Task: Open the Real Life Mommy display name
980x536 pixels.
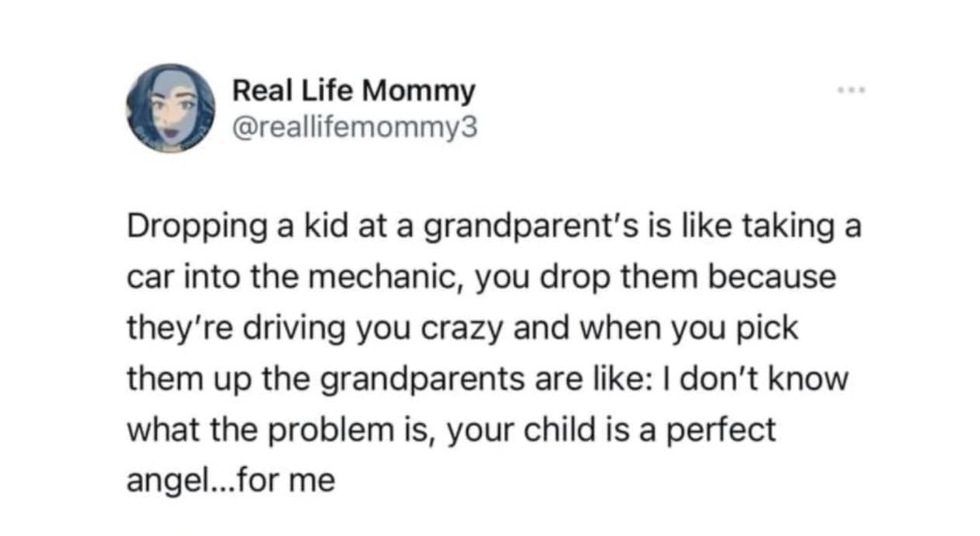Action: pyautogui.click(x=353, y=92)
